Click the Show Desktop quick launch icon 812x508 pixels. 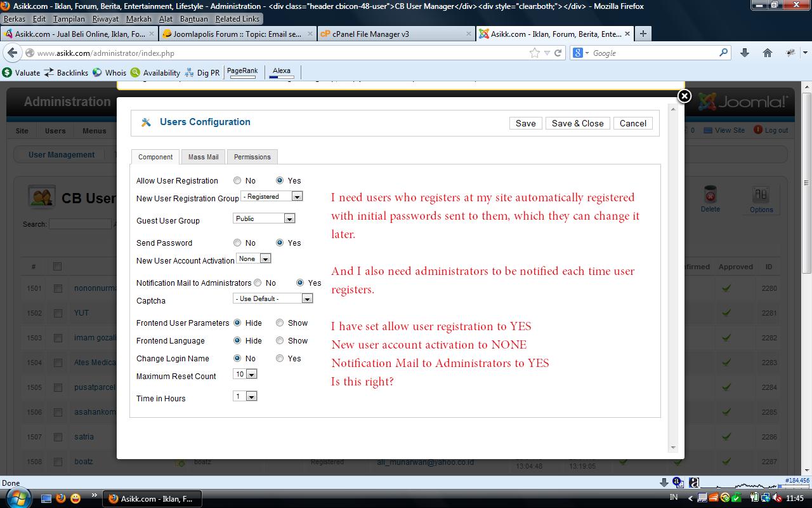[46, 498]
